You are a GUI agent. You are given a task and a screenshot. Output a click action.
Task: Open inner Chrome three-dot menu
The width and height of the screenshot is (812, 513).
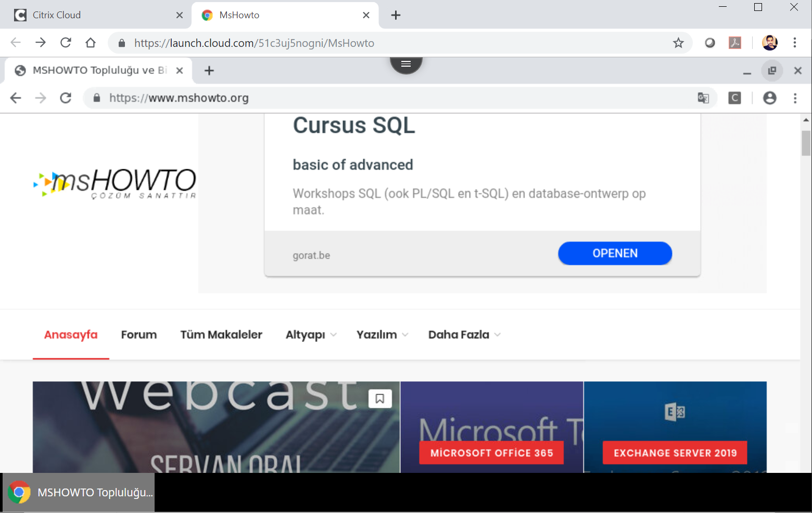coord(795,98)
